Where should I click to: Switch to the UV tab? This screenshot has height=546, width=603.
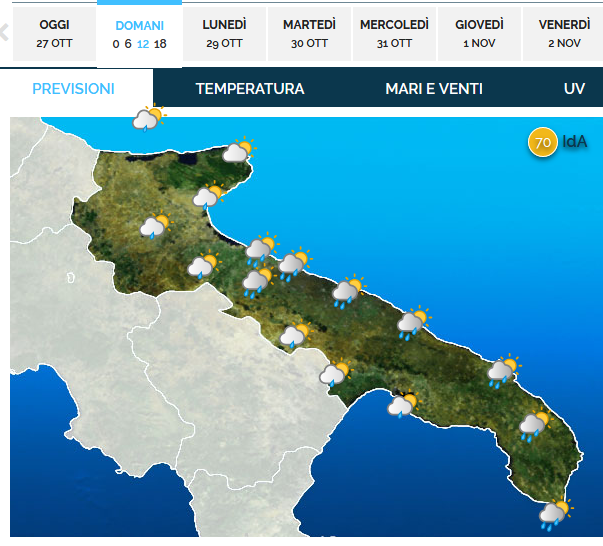click(x=574, y=89)
